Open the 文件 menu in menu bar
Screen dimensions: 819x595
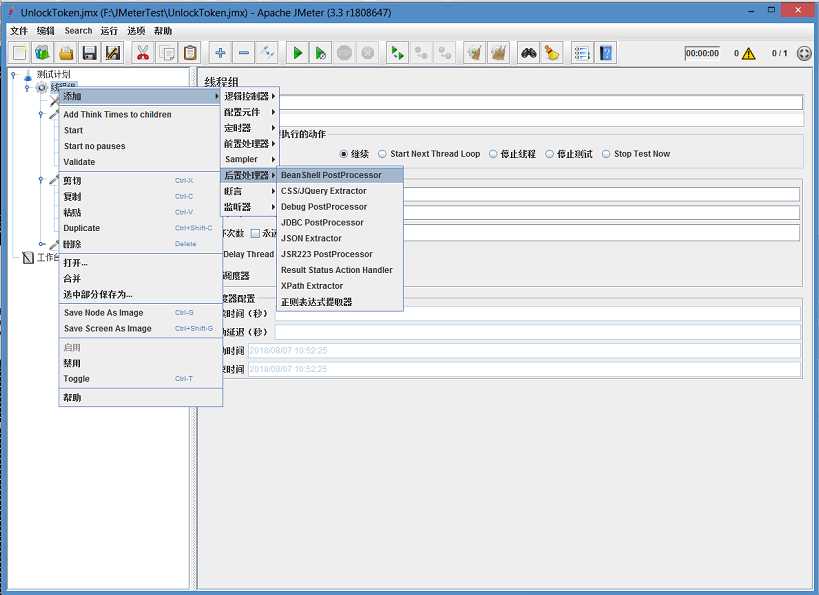point(19,31)
